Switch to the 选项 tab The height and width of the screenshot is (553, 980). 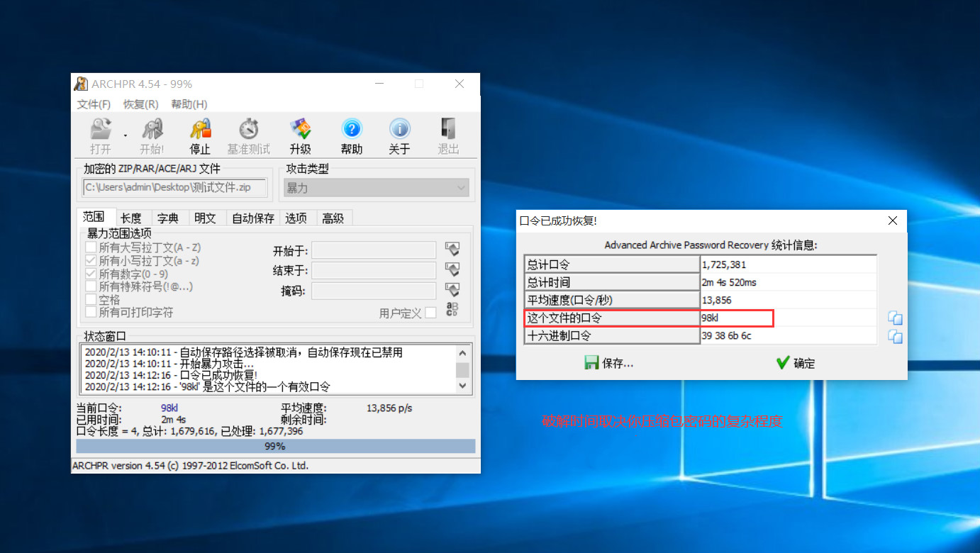[x=296, y=218]
